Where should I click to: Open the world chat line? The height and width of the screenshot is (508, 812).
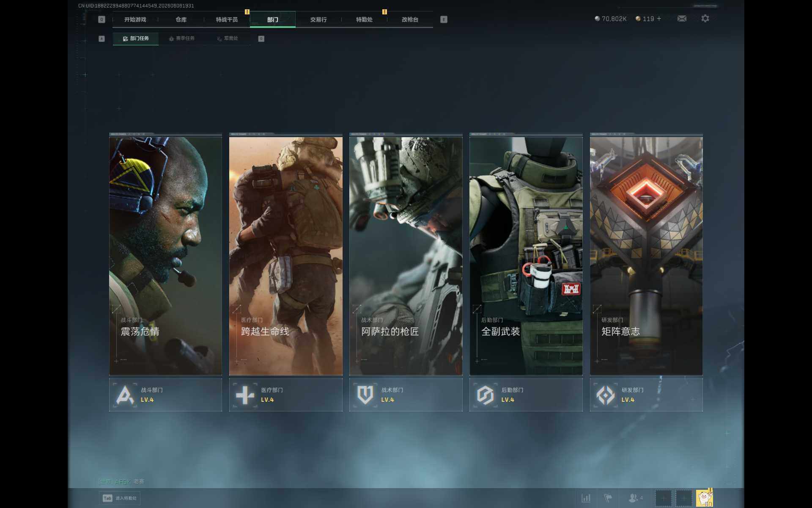122,481
